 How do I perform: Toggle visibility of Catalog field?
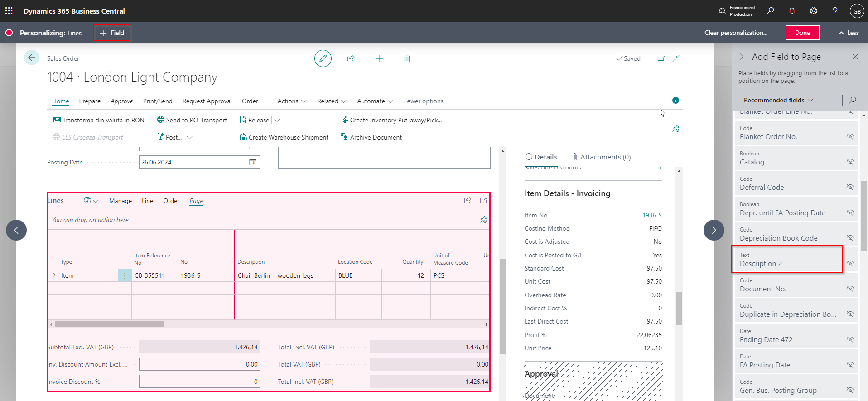850,162
